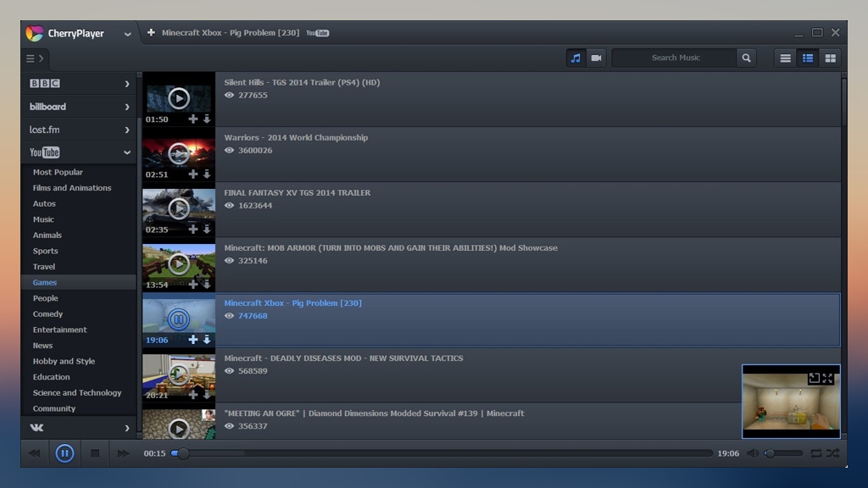This screenshot has height=488, width=868.
Task: Play DEADLY DISEASES MOD video thumbnail
Action: 178,374
